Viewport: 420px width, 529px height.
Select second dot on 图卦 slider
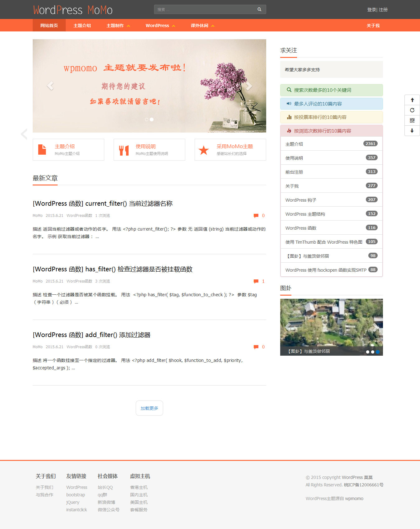pos(373,352)
